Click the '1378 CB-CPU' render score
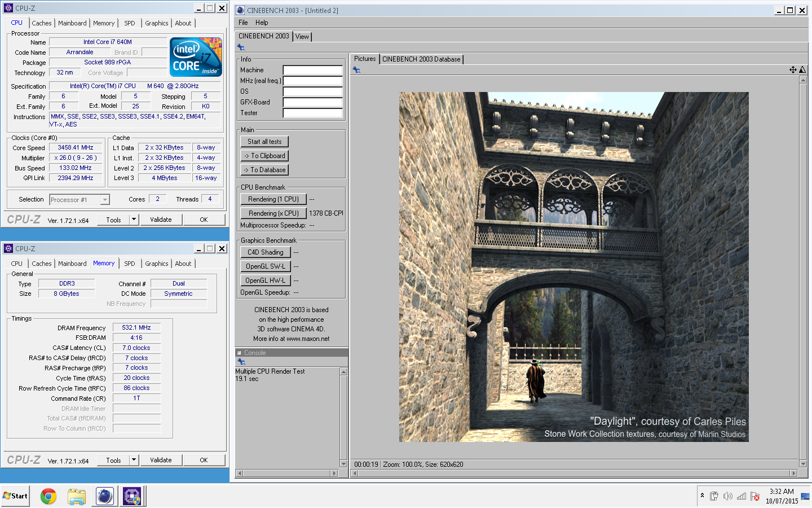 tap(326, 213)
